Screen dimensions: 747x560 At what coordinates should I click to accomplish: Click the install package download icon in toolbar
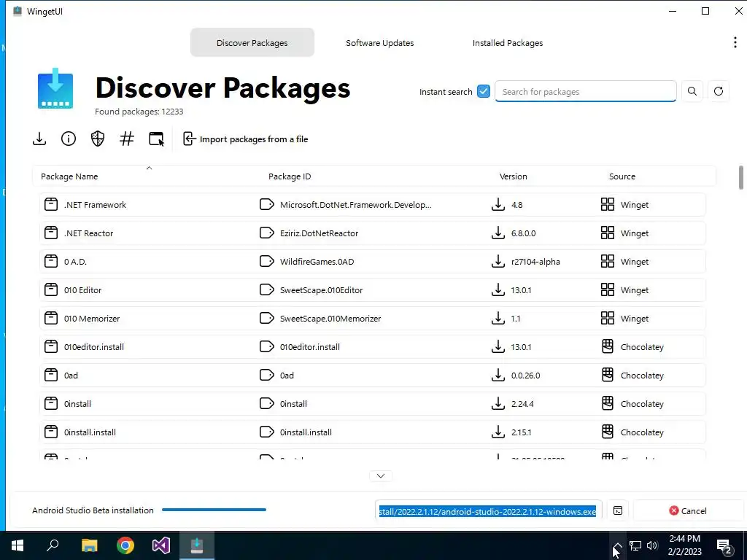[x=39, y=139]
